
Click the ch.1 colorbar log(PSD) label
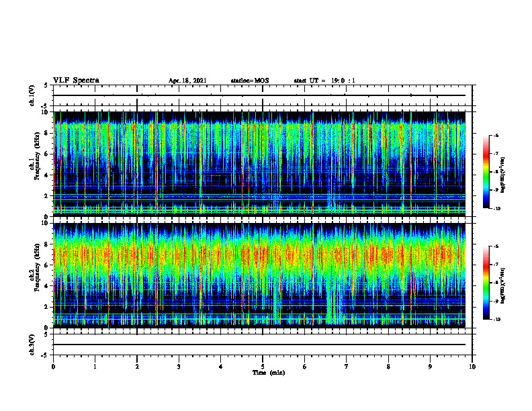(503, 175)
